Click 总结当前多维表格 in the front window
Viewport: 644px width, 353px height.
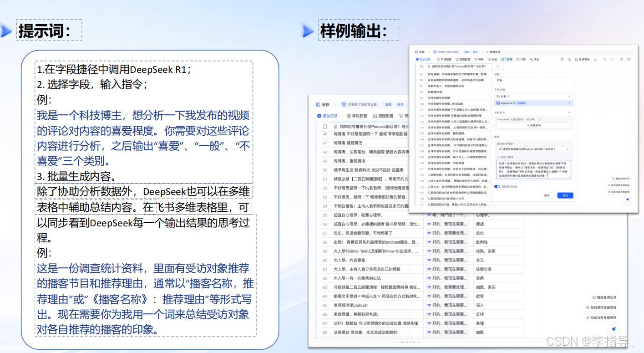tap(619, 192)
